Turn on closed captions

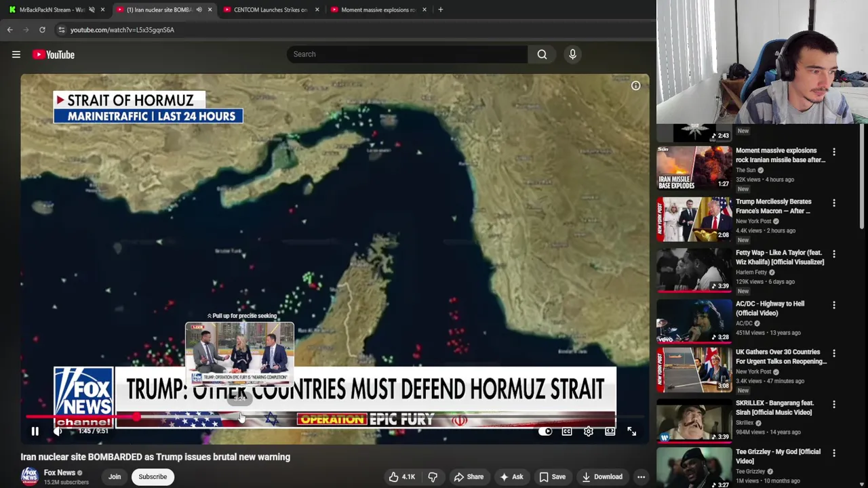pos(567,431)
